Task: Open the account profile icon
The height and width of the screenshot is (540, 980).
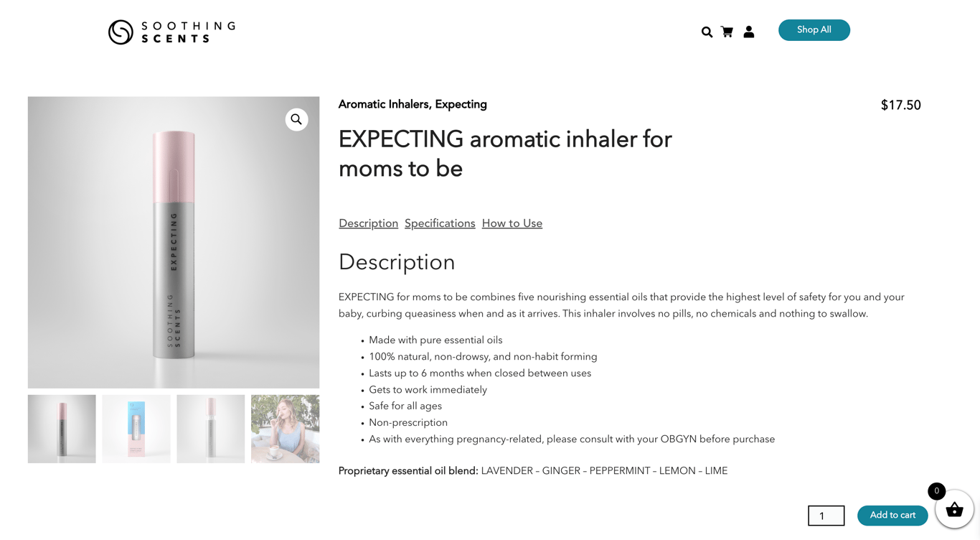Action: click(749, 32)
